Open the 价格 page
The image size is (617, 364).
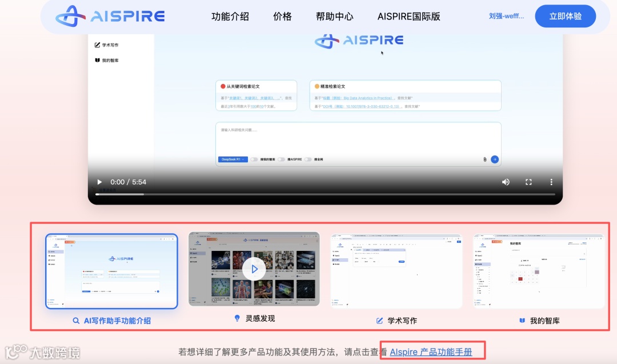click(x=283, y=17)
